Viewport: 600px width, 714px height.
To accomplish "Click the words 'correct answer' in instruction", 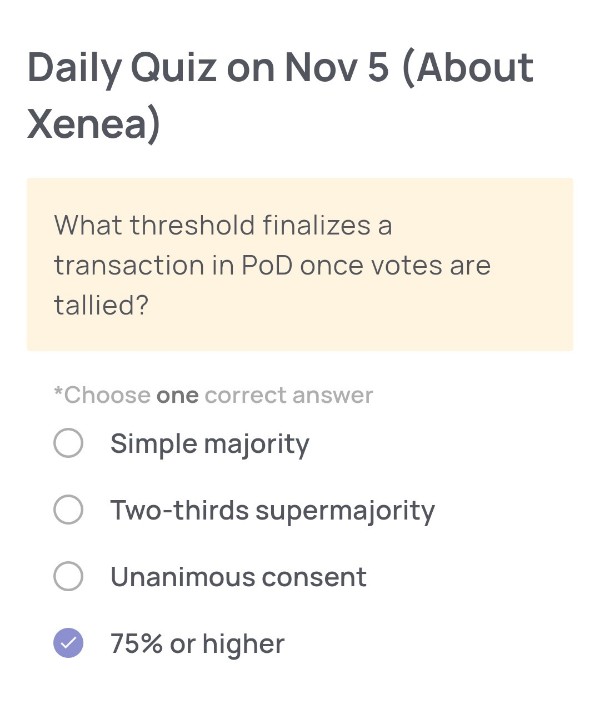I will pos(288,395).
